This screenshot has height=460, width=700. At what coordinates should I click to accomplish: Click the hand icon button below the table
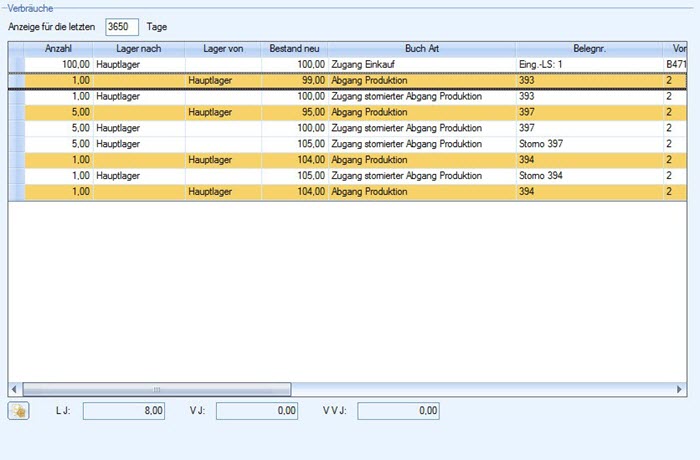(x=19, y=410)
